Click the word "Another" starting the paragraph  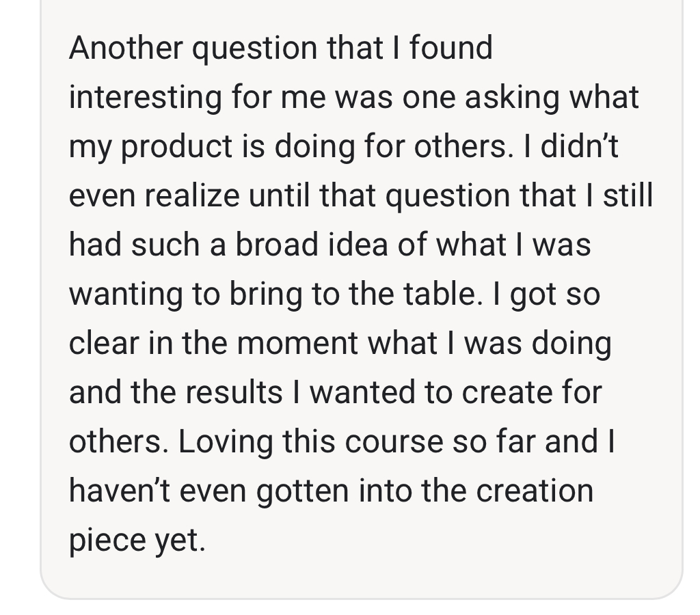126,48
